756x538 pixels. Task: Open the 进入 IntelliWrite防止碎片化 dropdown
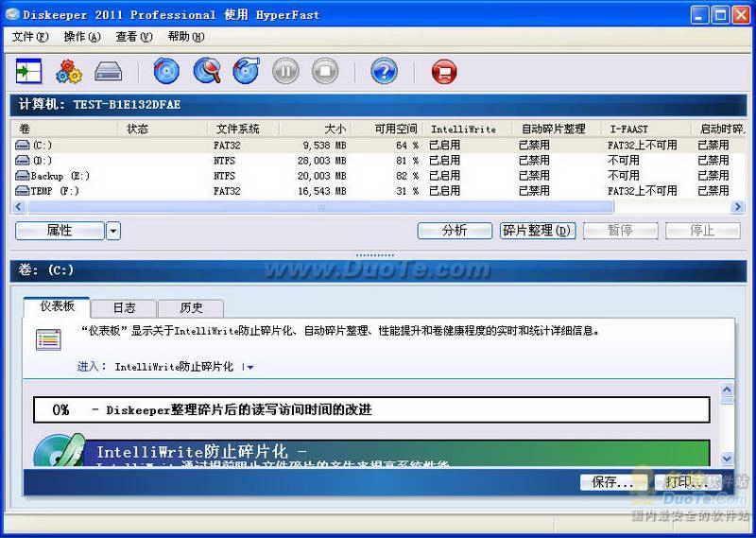coord(249,367)
